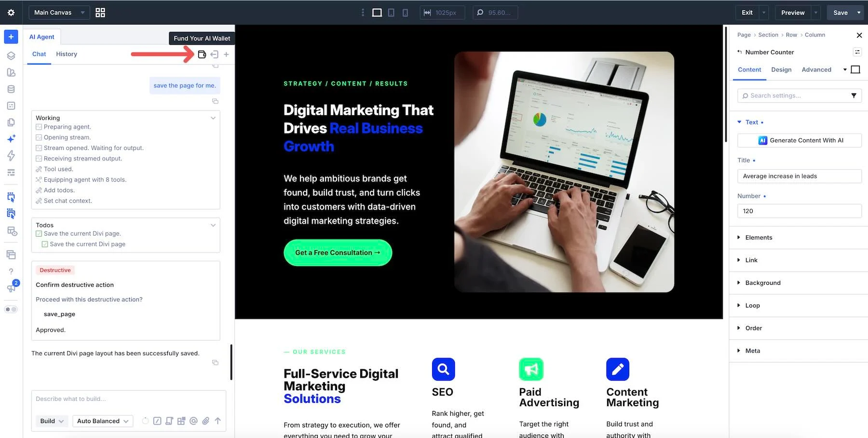This screenshot has width=868, height=438.
Task: Click the Section breadcrumb link
Action: pyautogui.click(x=768, y=35)
